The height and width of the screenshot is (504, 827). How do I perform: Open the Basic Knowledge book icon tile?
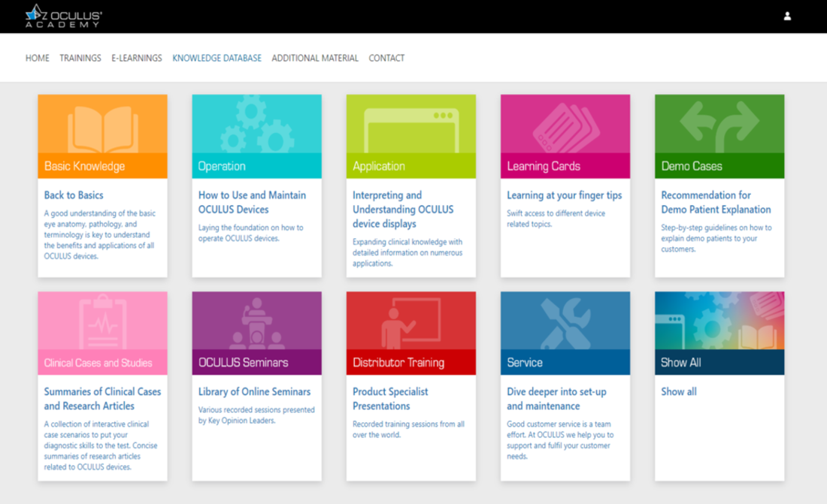coord(102,125)
